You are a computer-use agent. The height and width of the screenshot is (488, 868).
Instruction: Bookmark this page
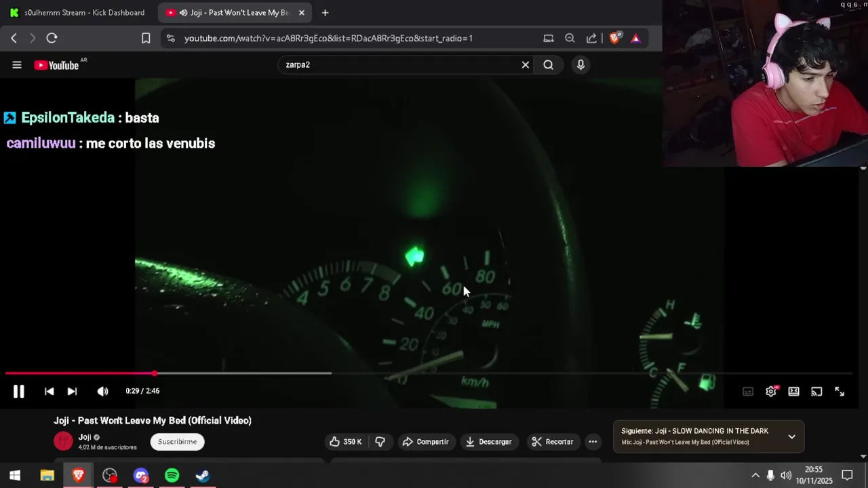point(146,39)
